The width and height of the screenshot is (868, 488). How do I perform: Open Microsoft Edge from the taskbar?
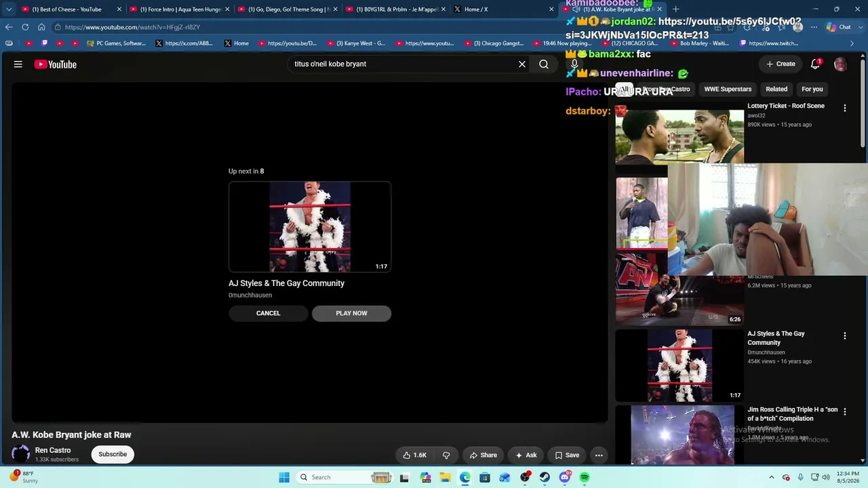(x=465, y=477)
